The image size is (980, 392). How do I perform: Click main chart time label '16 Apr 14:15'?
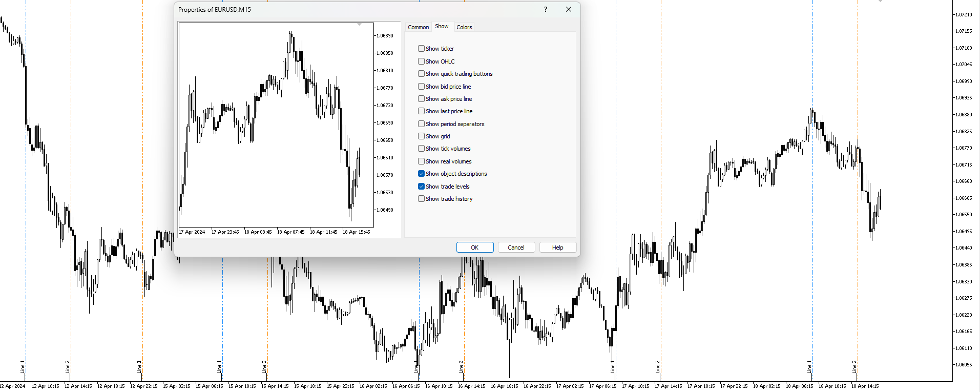471,386
